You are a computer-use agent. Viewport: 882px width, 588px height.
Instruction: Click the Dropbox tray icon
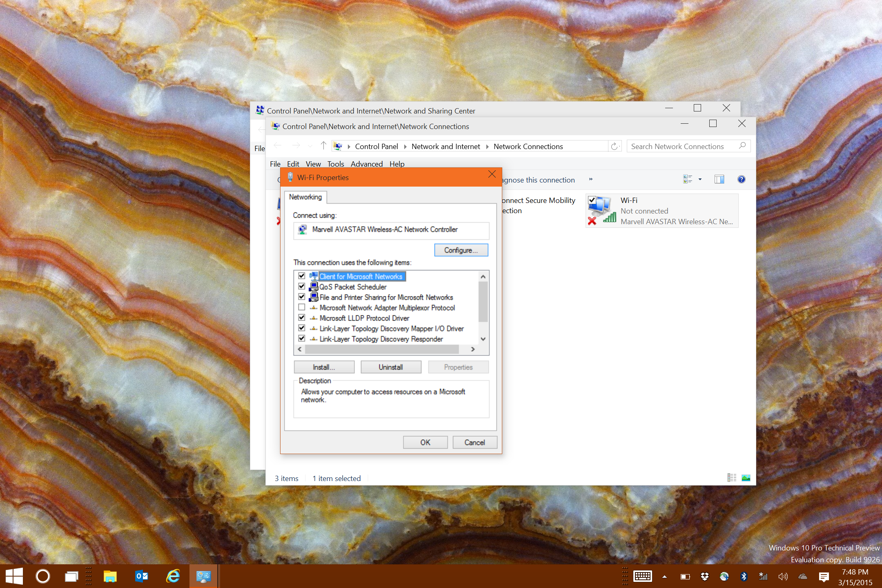click(x=704, y=577)
